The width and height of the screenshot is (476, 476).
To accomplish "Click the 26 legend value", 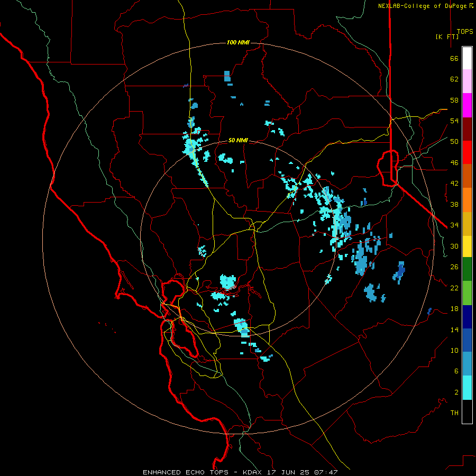I will coord(454,267).
